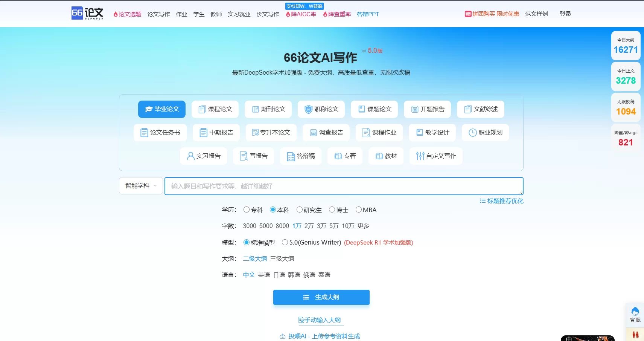Set word count to 10万
Viewport: 644px width, 341px height.
[348, 226]
